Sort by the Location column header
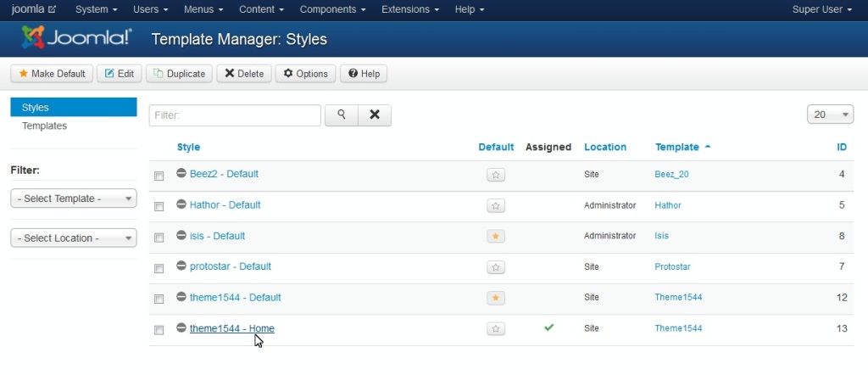This screenshot has width=868, height=375. point(605,147)
